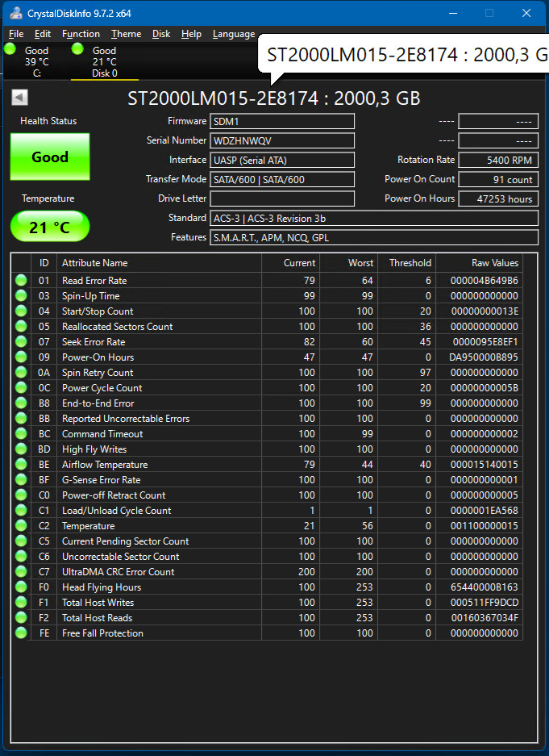Click the Features S.M.A.R.T. field
Screen dimensions: 549x756
click(x=374, y=237)
